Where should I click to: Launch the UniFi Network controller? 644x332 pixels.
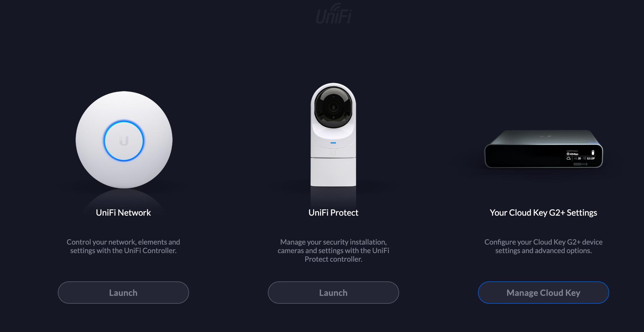pos(123,293)
